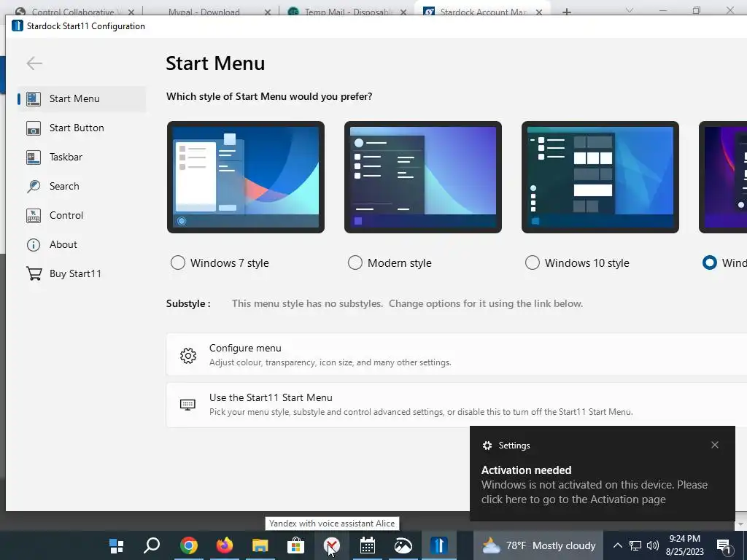
Task: Click the keyboard icon beside Use the Start11 Start Menu
Action: [187, 405]
